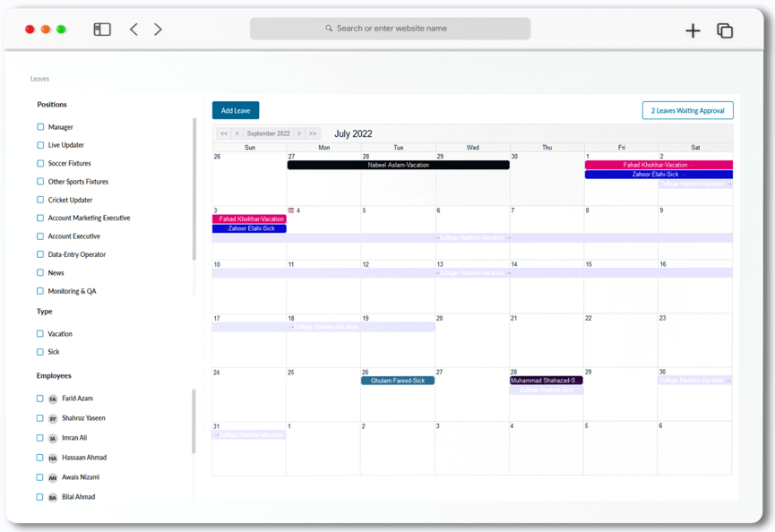Open the 2 Leaves Waiting Approval list
The width and height of the screenshot is (775, 532).
(686, 109)
